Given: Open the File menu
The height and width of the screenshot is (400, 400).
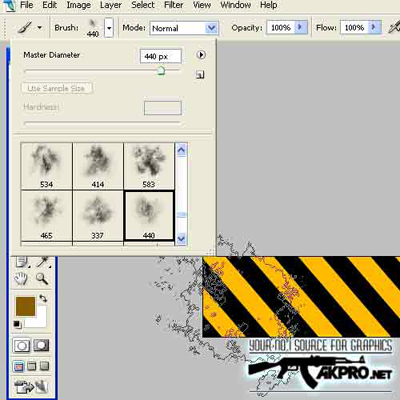Looking at the screenshot, I should click(26, 5).
